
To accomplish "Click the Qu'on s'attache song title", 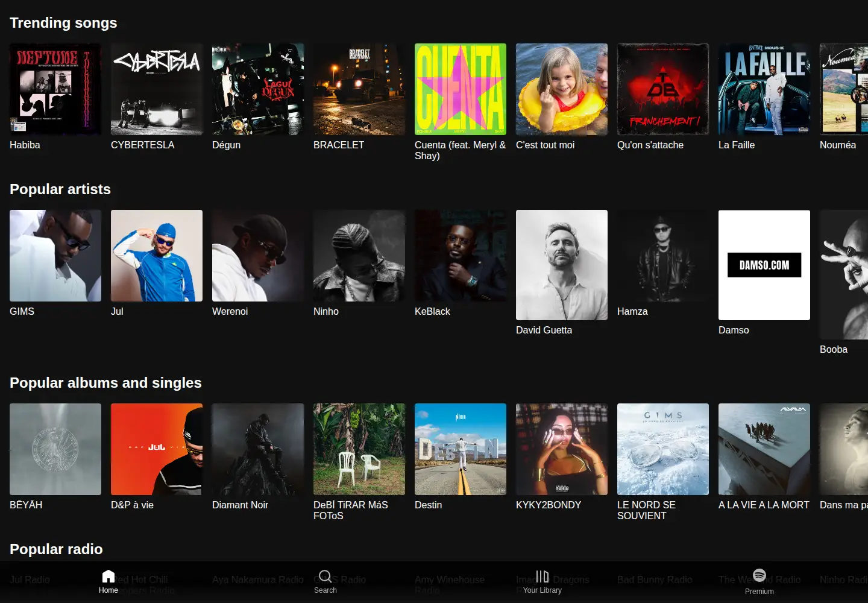I will click(650, 145).
